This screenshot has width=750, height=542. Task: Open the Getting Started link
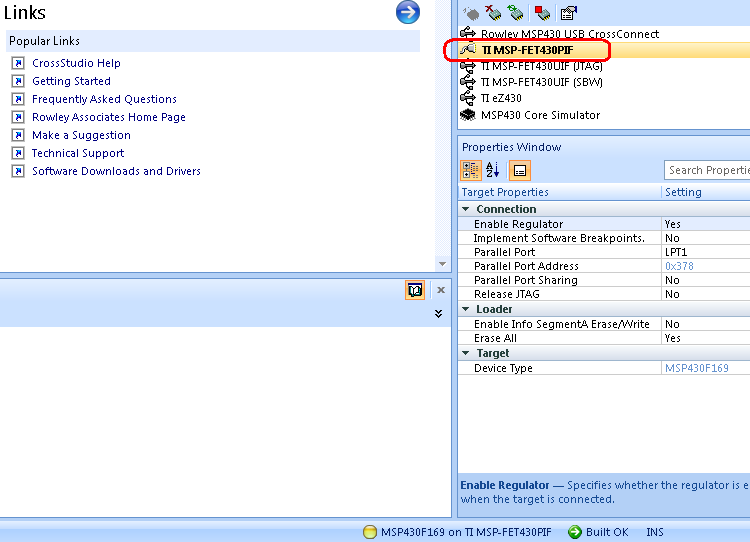click(71, 81)
